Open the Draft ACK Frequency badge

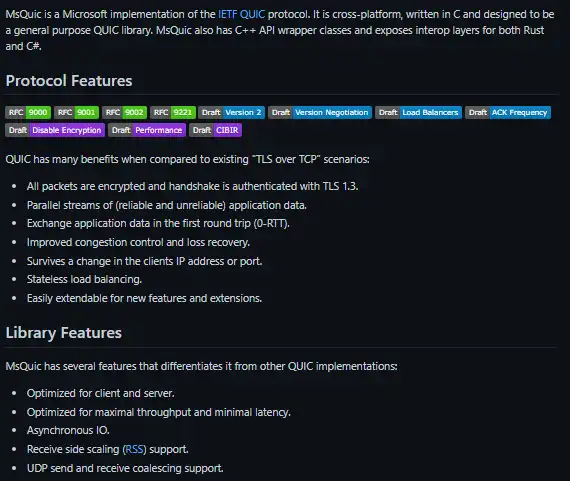[508, 112]
